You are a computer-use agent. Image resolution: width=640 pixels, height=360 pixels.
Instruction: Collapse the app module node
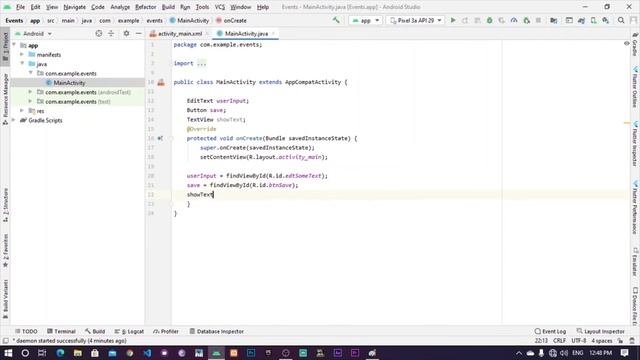[14, 45]
